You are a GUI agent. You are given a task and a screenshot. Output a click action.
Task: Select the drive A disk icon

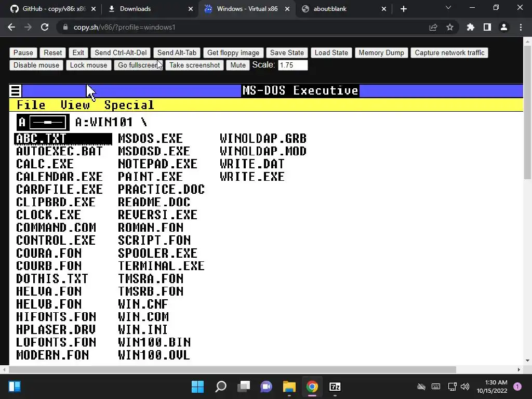pos(43,123)
